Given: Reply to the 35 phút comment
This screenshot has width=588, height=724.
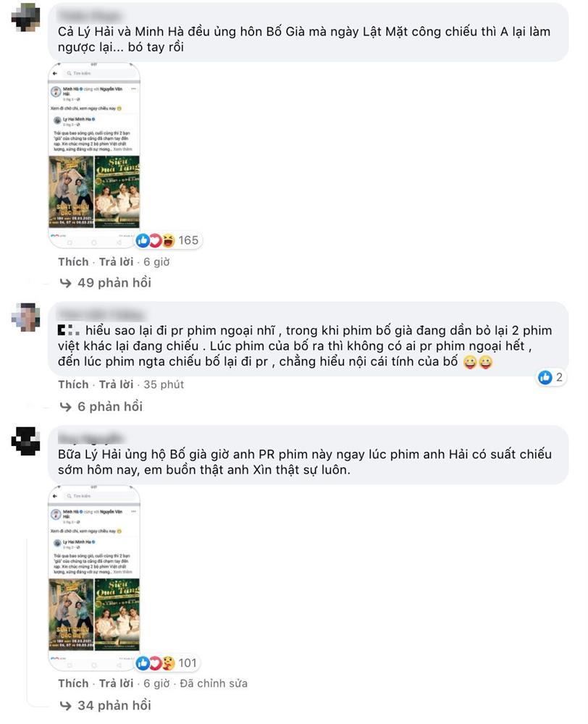Looking at the screenshot, I should (116, 384).
